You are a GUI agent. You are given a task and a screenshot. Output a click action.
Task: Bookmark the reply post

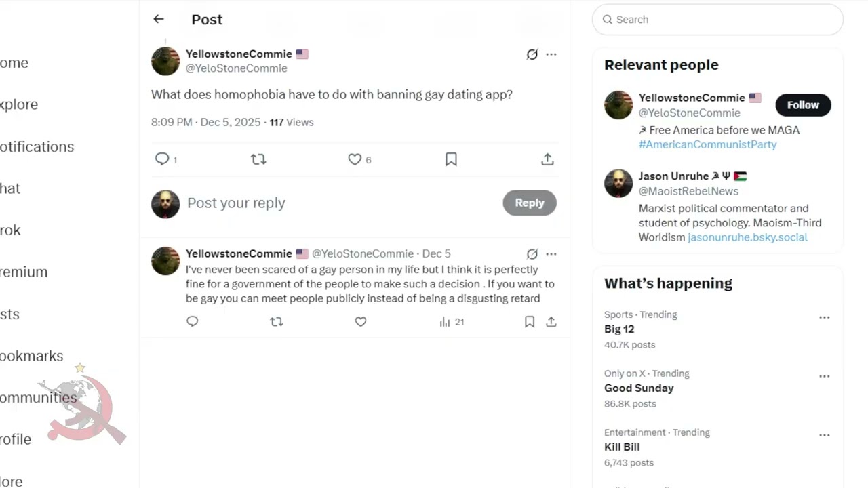pos(530,322)
